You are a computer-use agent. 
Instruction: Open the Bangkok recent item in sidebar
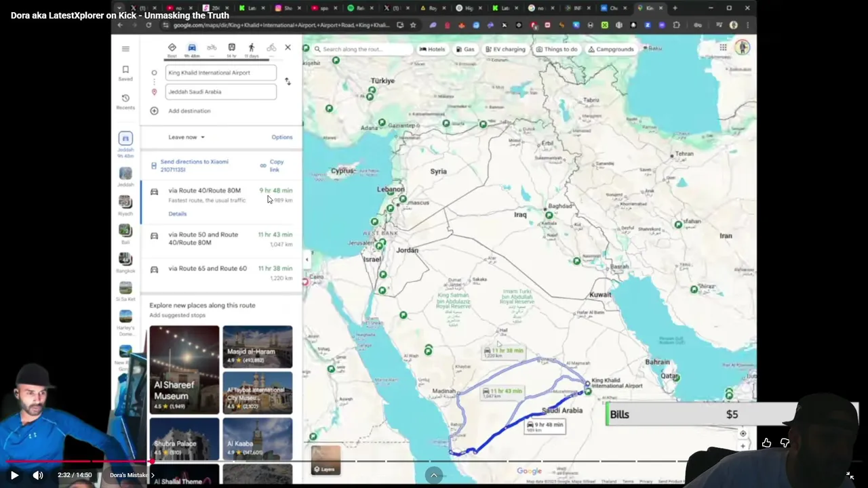tap(125, 262)
